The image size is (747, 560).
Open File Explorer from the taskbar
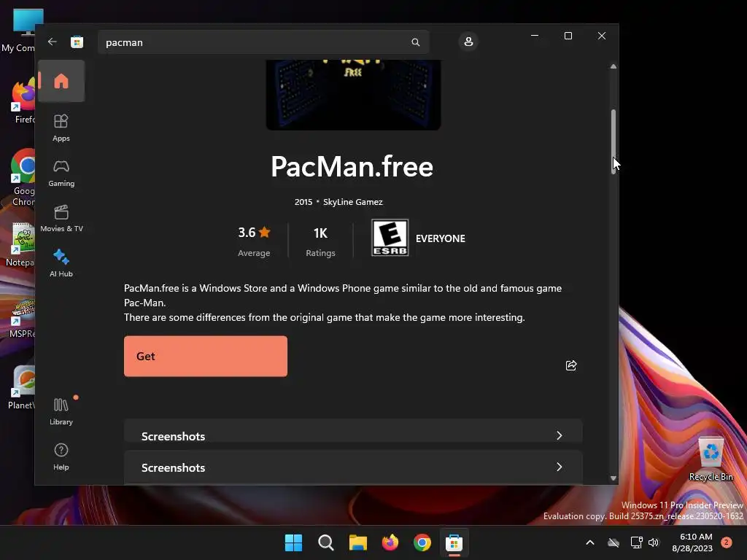357,542
